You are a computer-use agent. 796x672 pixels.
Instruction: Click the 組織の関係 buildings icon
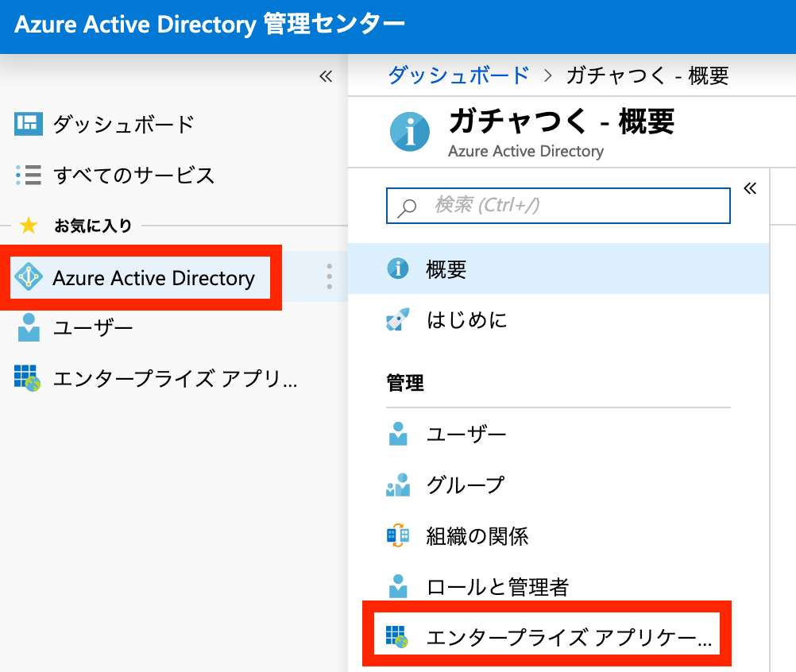click(x=398, y=535)
